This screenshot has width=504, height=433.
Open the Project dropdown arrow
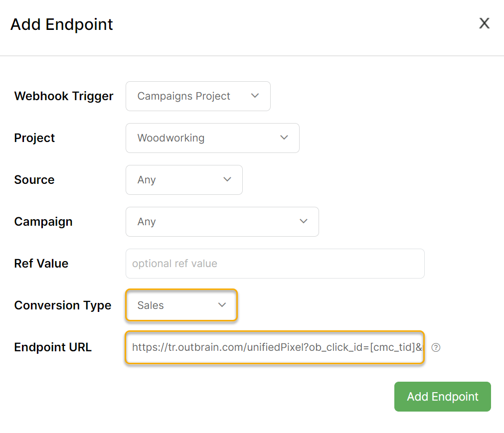click(284, 138)
